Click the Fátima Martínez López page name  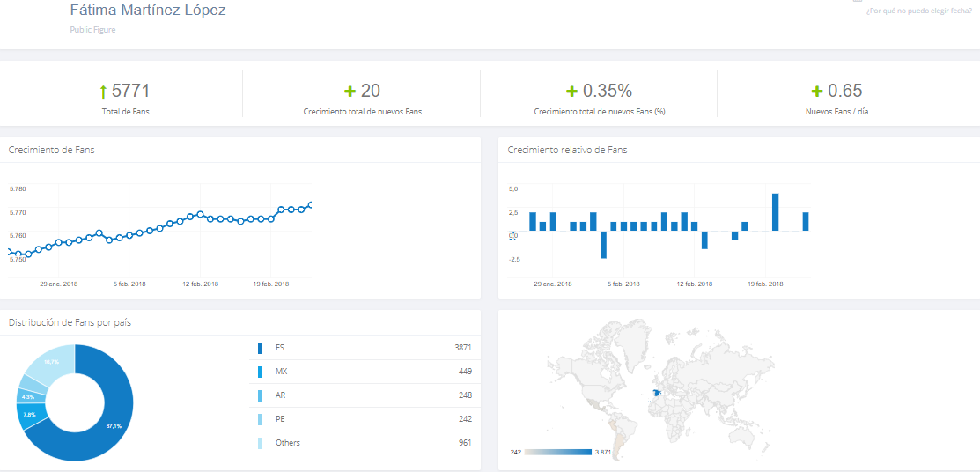click(x=147, y=11)
